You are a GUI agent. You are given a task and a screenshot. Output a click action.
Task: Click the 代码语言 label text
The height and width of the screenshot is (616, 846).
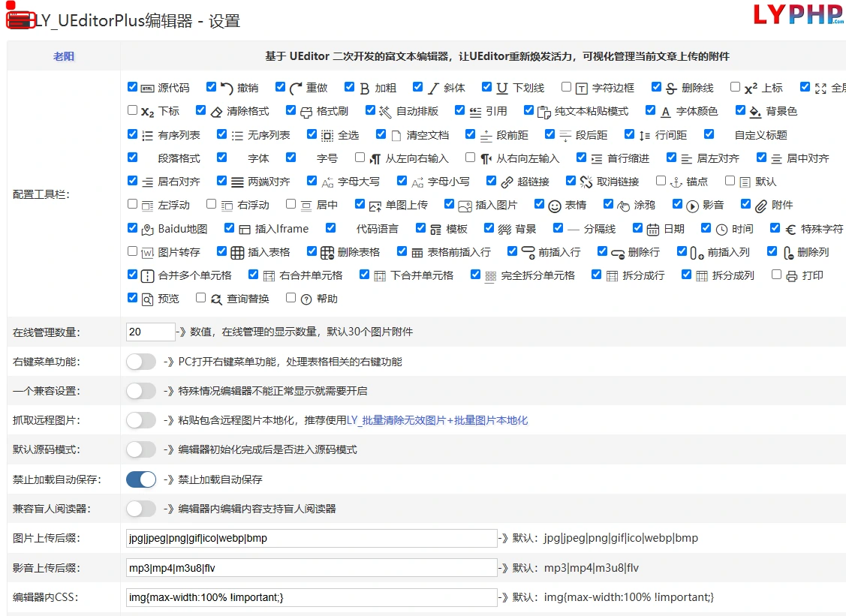click(x=377, y=230)
